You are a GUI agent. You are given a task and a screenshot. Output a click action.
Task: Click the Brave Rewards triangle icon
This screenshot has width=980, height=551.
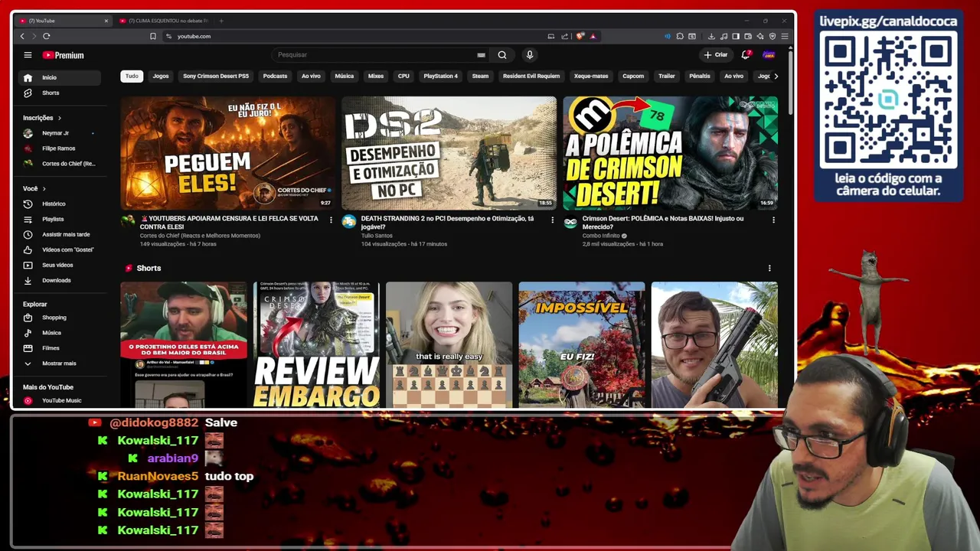coord(593,36)
